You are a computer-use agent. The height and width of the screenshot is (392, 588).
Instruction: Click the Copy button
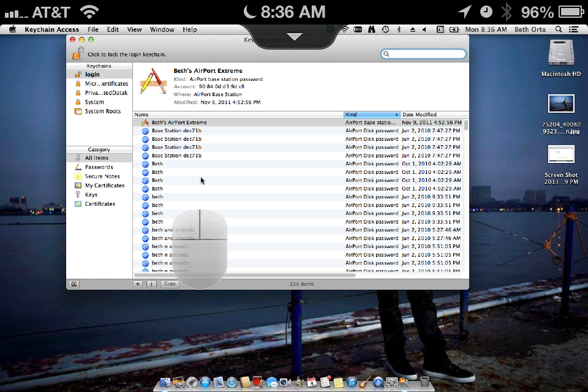click(170, 284)
